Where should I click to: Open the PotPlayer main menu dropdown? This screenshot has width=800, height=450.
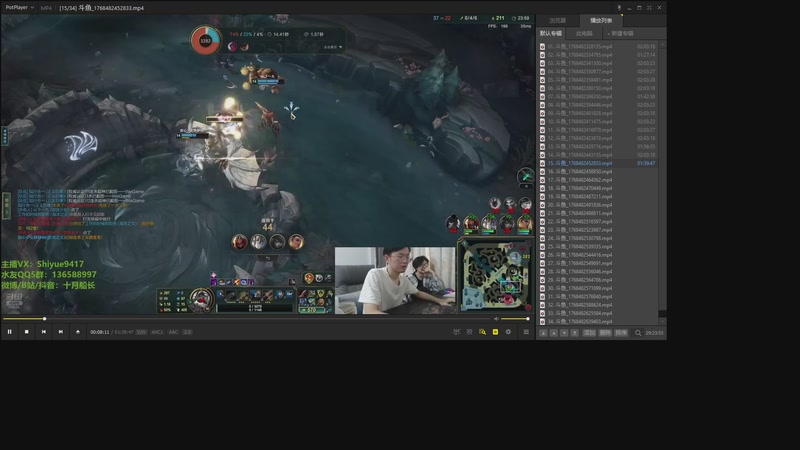pyautogui.click(x=19, y=8)
